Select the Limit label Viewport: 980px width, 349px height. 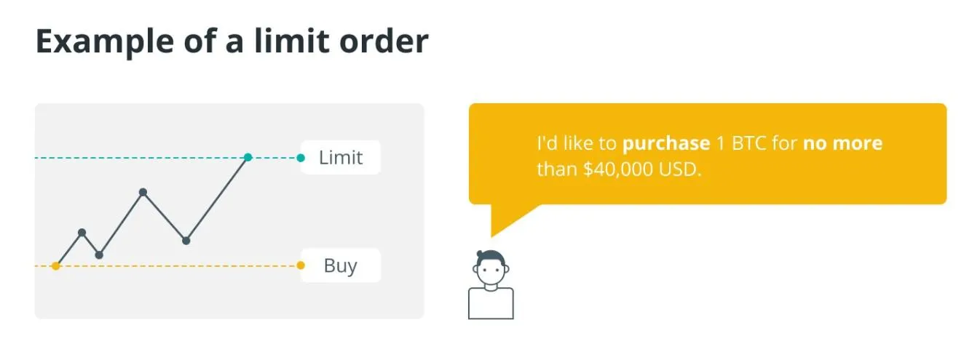click(340, 157)
